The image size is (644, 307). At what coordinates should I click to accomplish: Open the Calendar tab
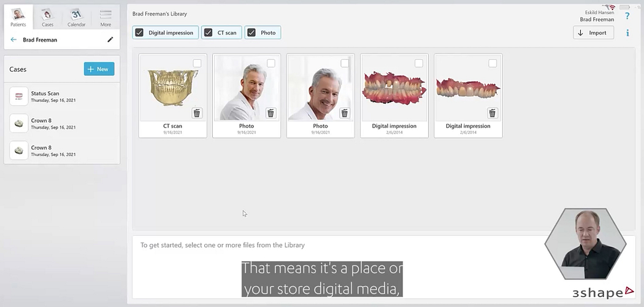pos(76,17)
